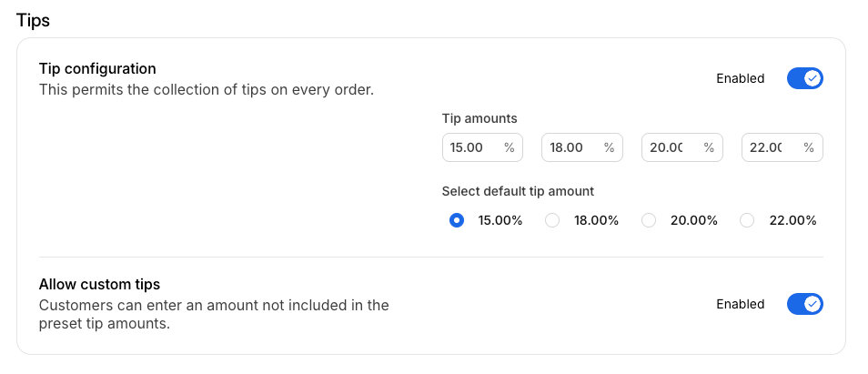Pick the 22.00% default tip option
Viewport: 868px width, 374px height.
747,220
